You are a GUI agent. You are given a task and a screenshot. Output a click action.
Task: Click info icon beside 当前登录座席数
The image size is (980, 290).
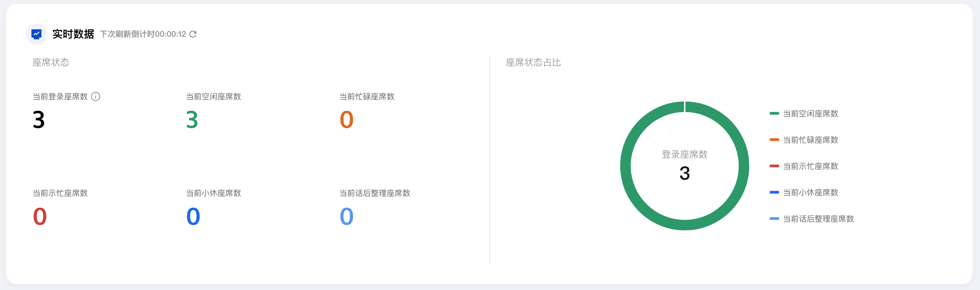[x=96, y=97]
